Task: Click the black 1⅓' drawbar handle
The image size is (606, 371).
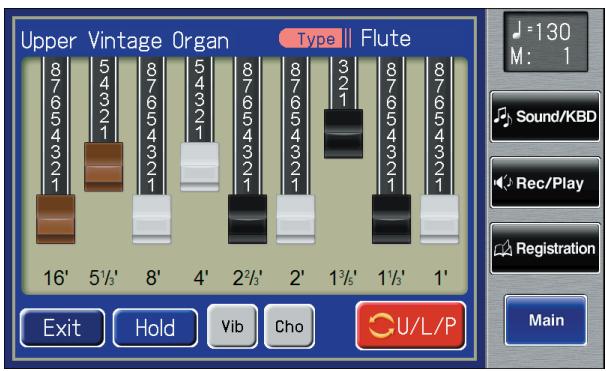Action: pyautogui.click(x=391, y=219)
